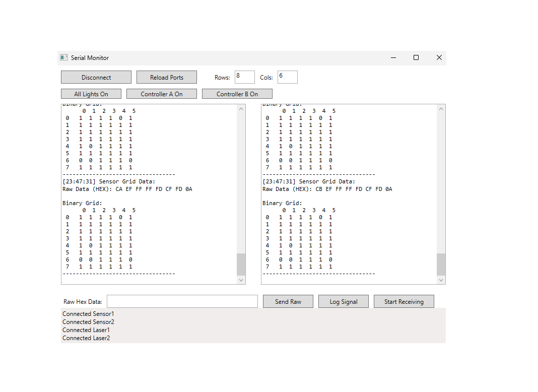Click the left panel scrollbar down arrow
Screen dimensions: 538x392
[241, 279]
